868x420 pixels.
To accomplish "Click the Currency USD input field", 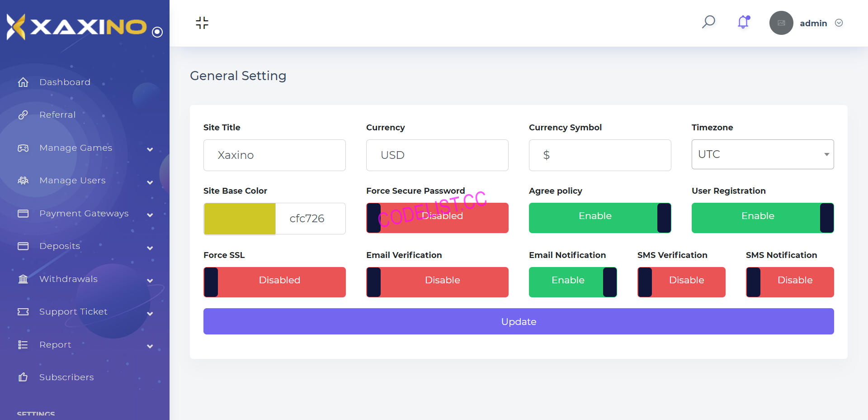I will [437, 155].
